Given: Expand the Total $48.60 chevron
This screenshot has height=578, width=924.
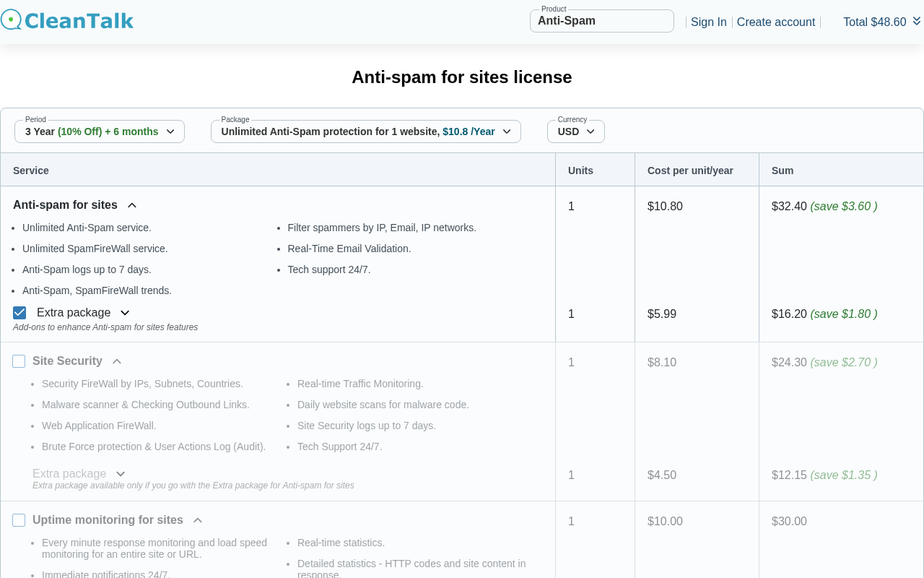Looking at the screenshot, I should pyautogui.click(x=917, y=21).
